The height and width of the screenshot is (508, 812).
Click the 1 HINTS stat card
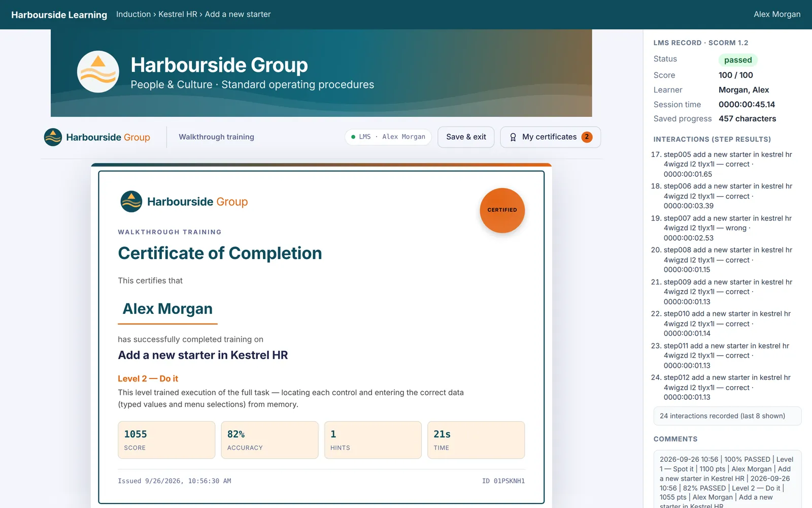[373, 440]
